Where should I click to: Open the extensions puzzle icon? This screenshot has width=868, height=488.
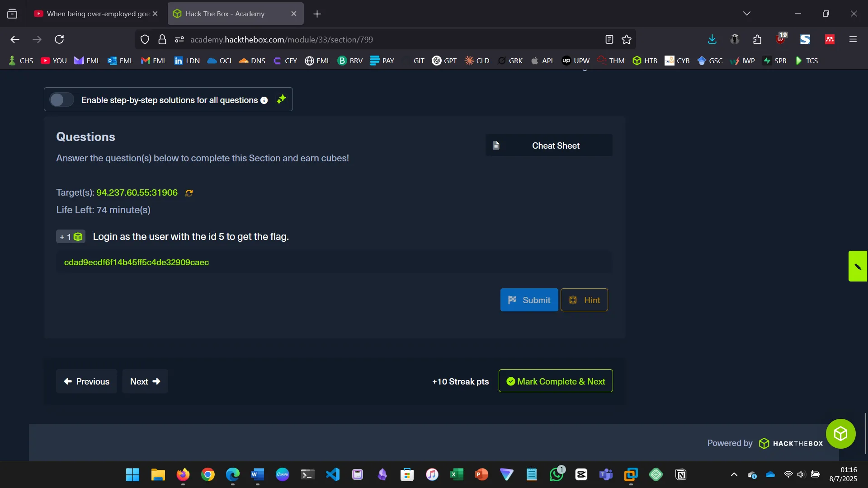(757, 40)
